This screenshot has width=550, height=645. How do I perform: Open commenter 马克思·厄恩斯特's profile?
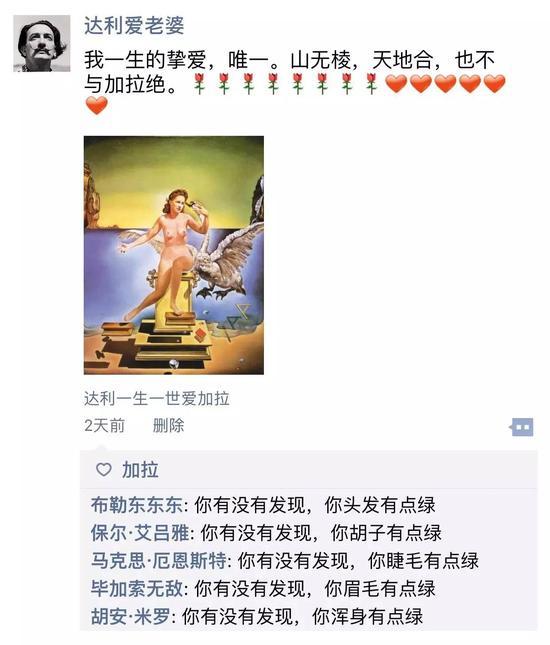click(158, 561)
